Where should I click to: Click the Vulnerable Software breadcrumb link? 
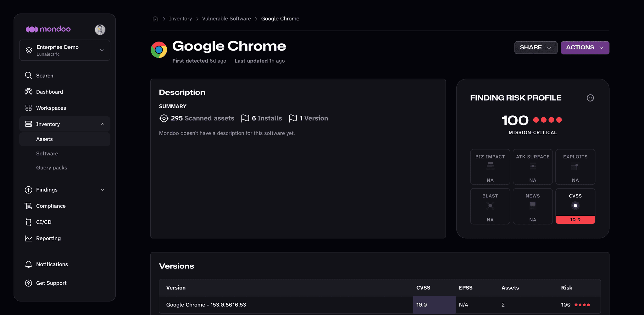[x=226, y=19]
